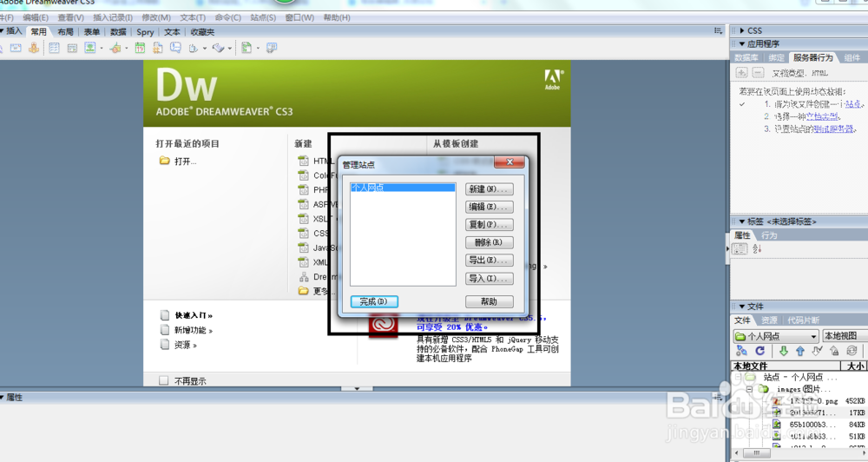The image size is (868, 462).
Task: Expand the CSS panel group
Action: coord(742,31)
